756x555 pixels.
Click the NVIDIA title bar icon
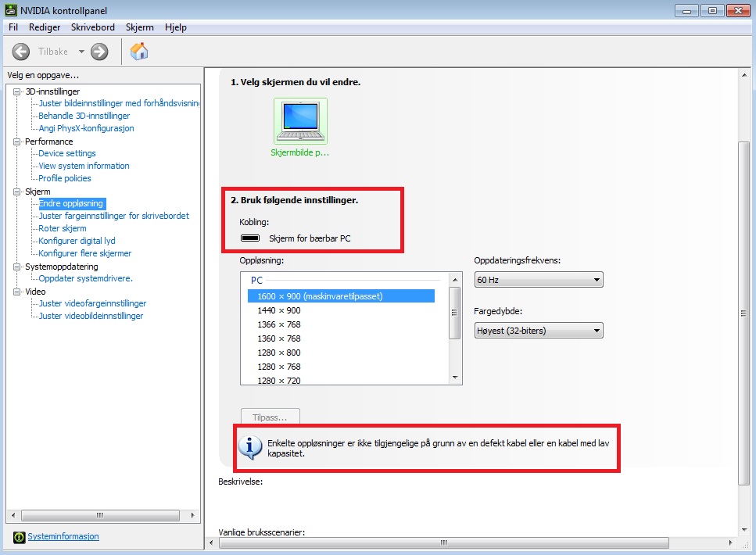coord(11,10)
